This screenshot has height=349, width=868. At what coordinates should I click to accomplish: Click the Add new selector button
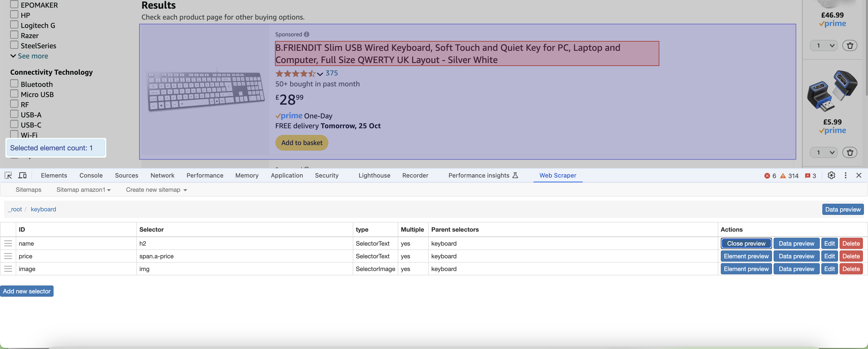pos(27,291)
